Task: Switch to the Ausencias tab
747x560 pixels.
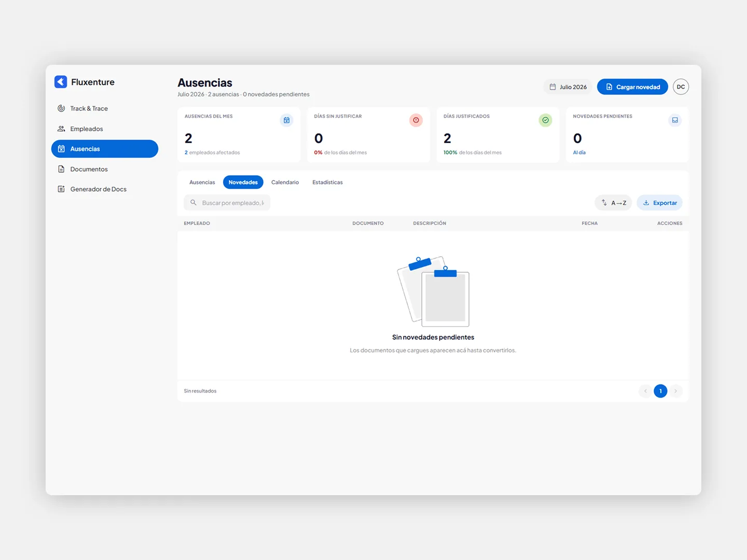Action: (x=202, y=183)
